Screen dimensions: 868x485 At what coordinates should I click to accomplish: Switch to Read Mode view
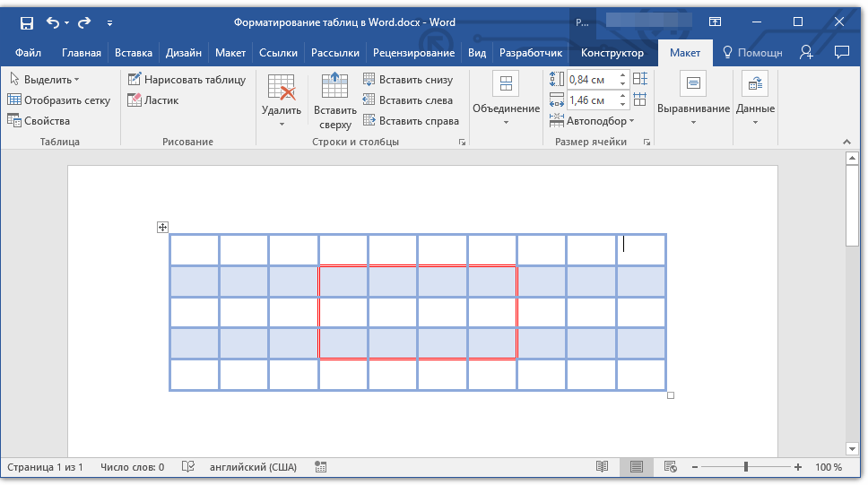pos(602,467)
